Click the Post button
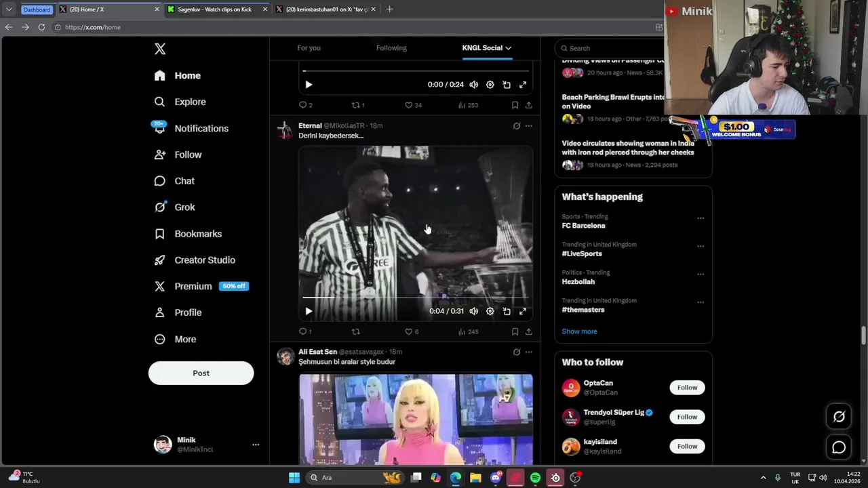The width and height of the screenshot is (868, 488). pyautogui.click(x=201, y=373)
